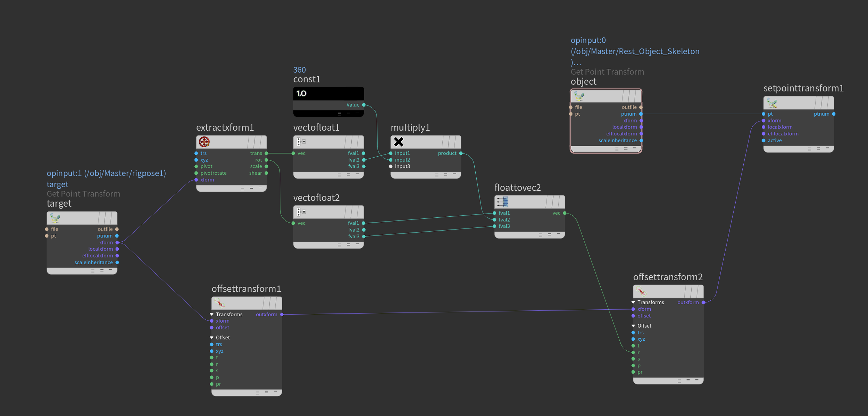Collapse the Transforms group in offsettransform2
Image resolution: width=868 pixels, height=416 pixels.
click(633, 302)
